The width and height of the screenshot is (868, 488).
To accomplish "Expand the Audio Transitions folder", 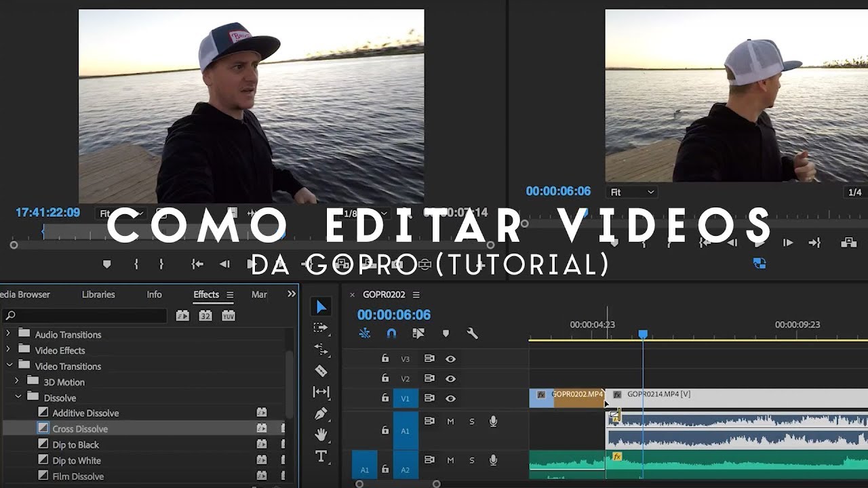I will tap(8, 334).
